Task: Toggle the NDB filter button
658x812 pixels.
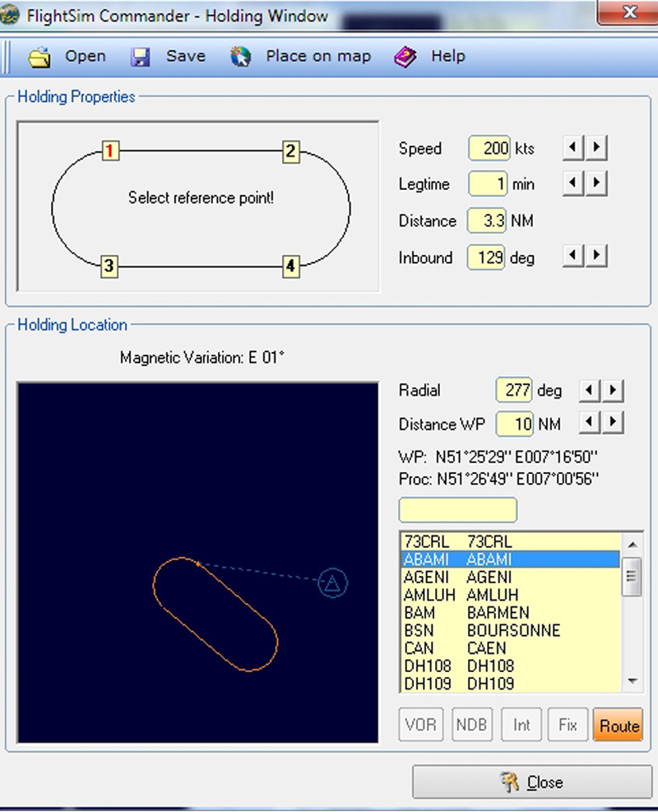Action: (471, 725)
